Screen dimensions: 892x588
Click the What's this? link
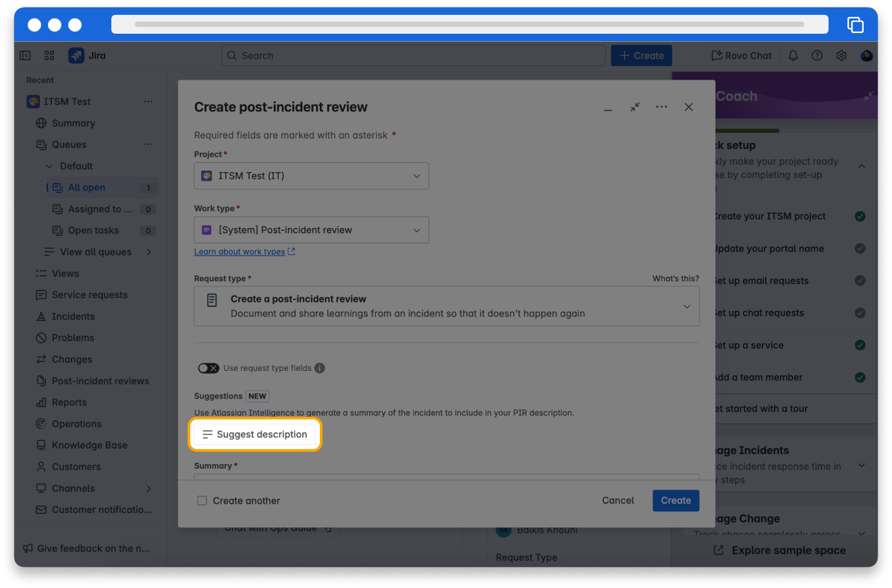675,278
